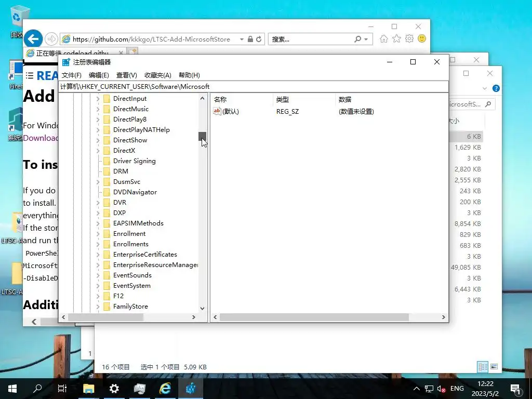Click the ab icon of the default value
Image resolution: width=532 pixels, height=399 pixels.
tap(217, 111)
